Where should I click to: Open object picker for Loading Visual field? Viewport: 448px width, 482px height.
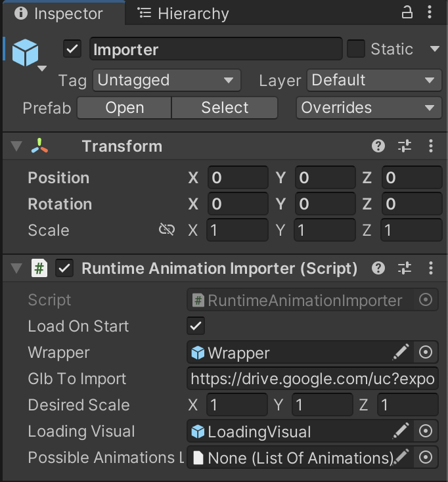pyautogui.click(x=426, y=431)
